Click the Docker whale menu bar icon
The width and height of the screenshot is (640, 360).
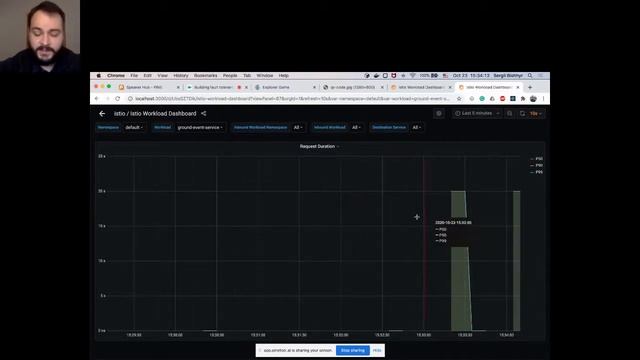376,76
